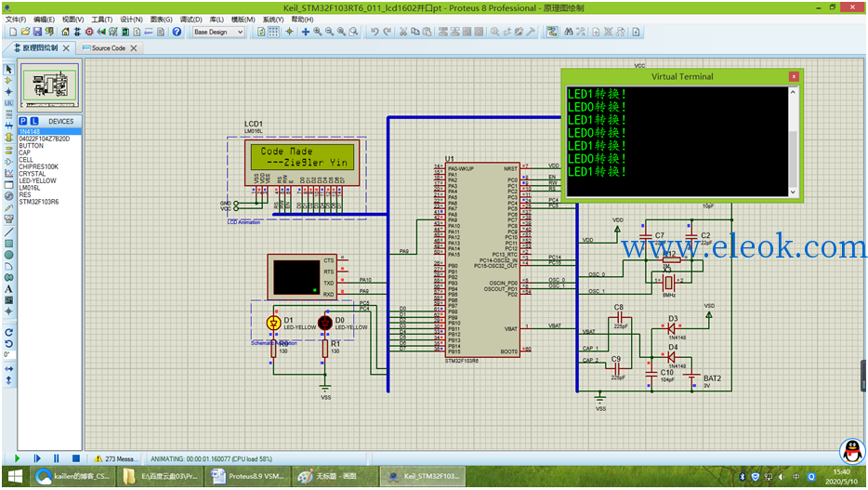Click the horizontal mirror flip icon
The height and width of the screenshot is (490, 868).
click(8, 369)
